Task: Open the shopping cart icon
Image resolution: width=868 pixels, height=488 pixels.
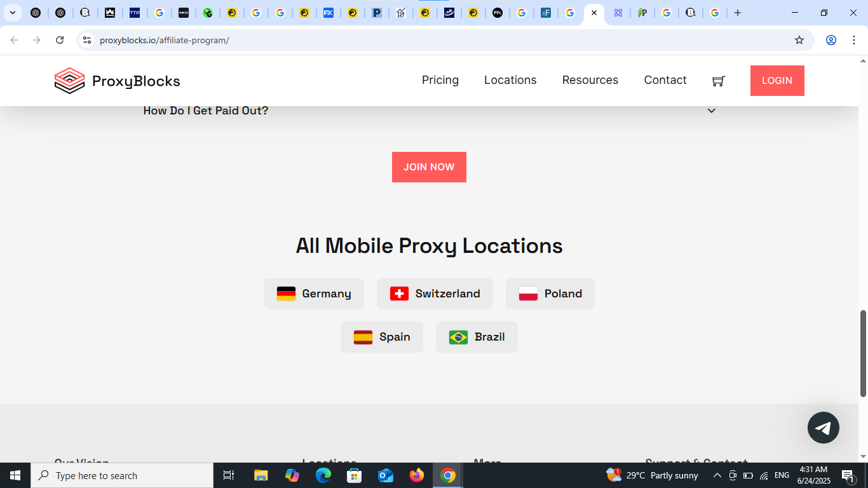Action: tap(718, 81)
